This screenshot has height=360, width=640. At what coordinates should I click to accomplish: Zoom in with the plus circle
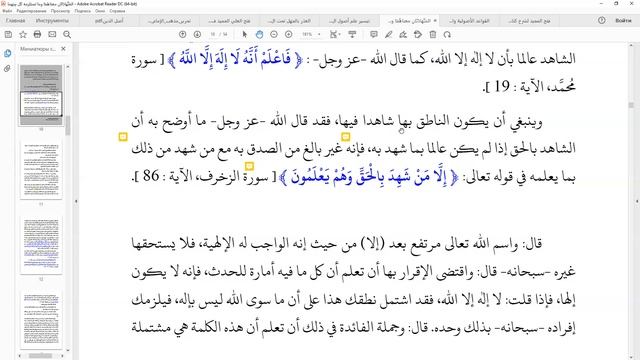289,35
